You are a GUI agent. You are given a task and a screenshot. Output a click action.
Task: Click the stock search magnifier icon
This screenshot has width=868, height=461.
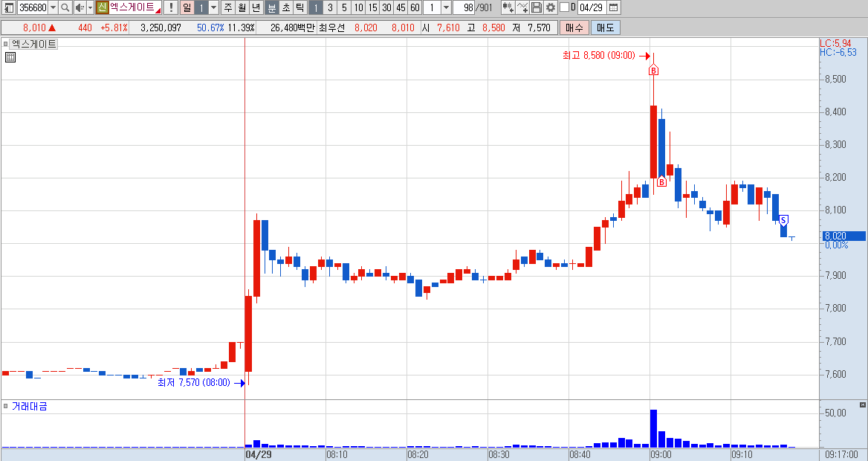65,7
